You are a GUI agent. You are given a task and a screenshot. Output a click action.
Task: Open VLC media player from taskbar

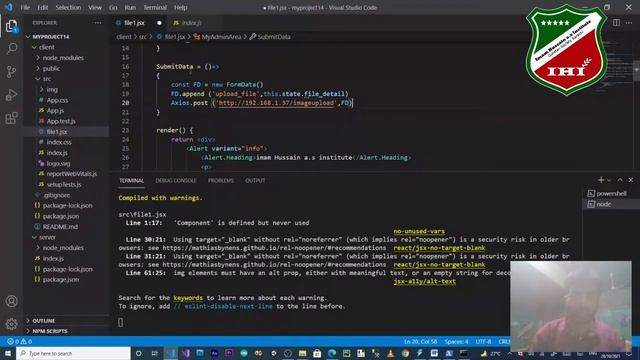(x=391, y=353)
